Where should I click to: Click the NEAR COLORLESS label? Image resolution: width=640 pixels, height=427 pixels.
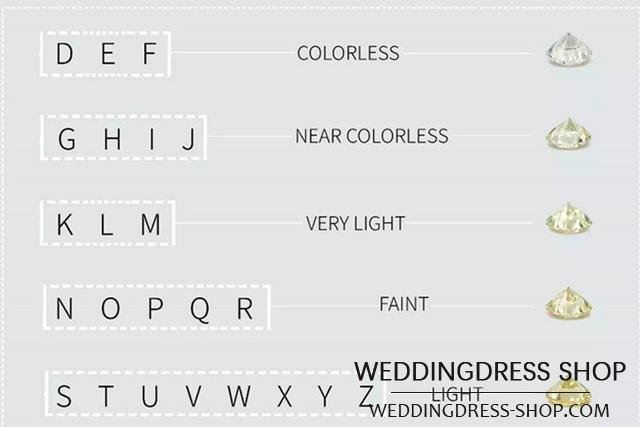coord(371,136)
